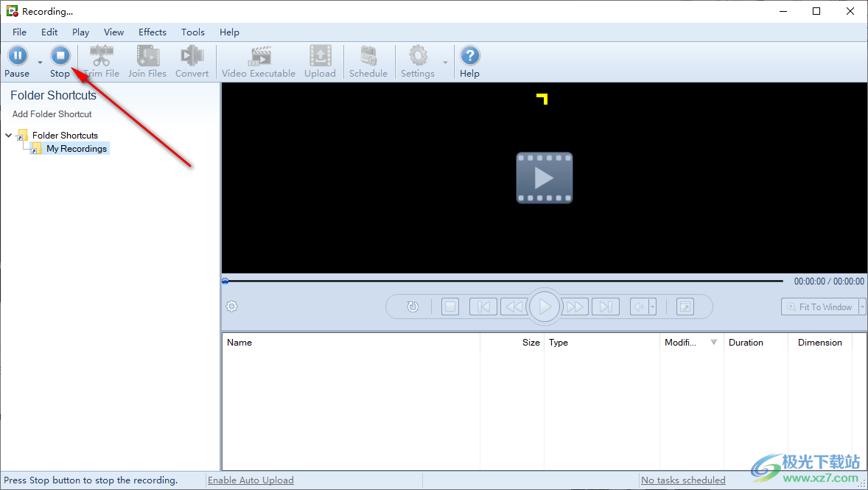Open the Tools menu
Viewport: 868px width, 490px height.
coord(192,32)
